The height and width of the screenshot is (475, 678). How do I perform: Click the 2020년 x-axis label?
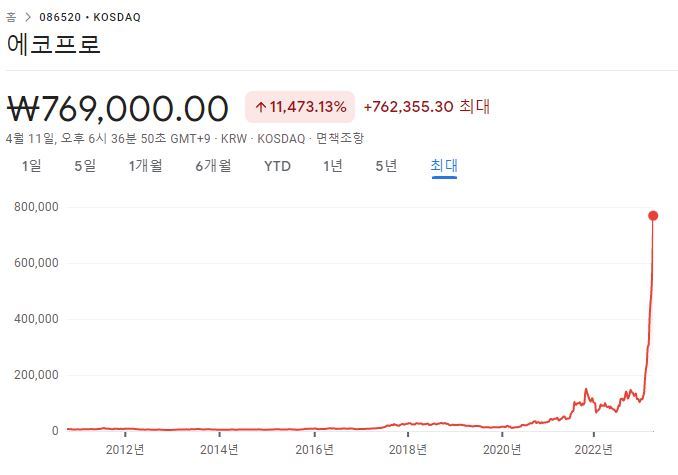click(502, 450)
